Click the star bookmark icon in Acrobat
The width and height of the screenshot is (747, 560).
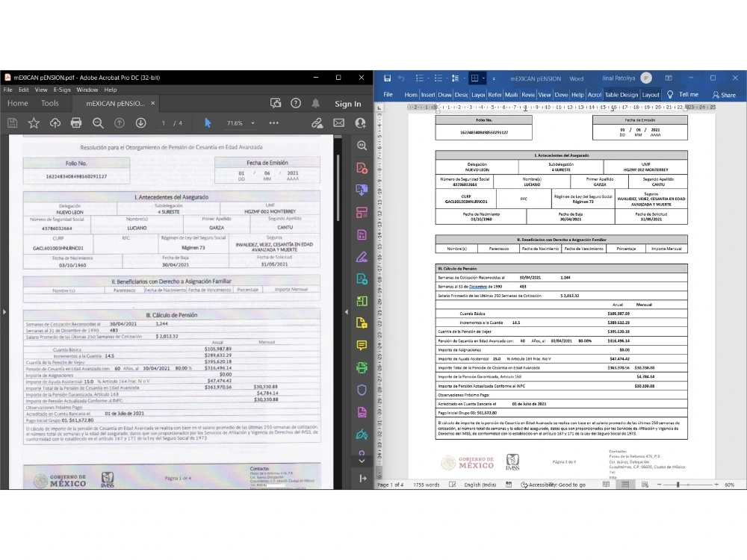coord(34,123)
